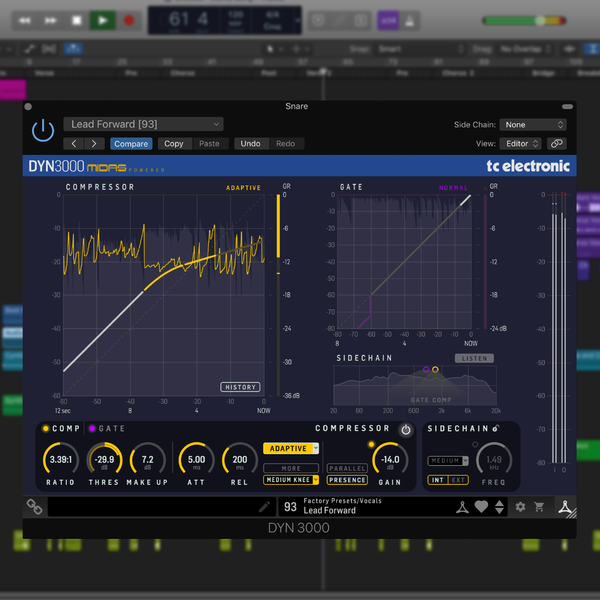Select the purple gate sidechain frequency handle

[426, 369]
